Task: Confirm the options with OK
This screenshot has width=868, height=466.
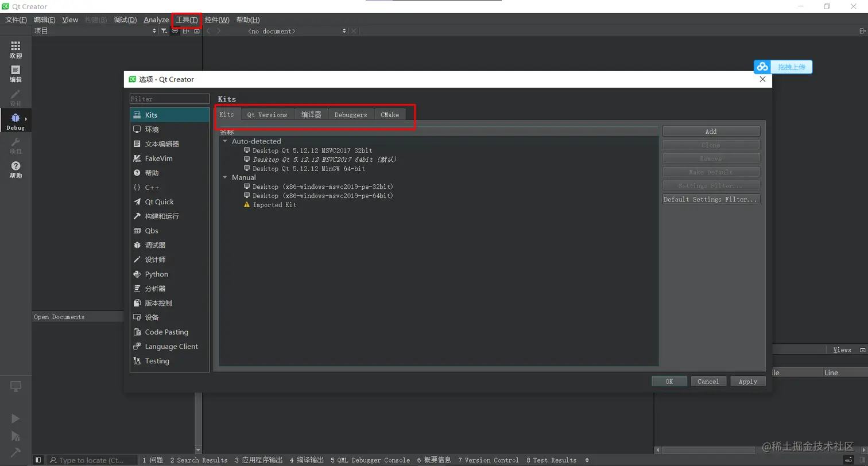Action: pos(669,382)
